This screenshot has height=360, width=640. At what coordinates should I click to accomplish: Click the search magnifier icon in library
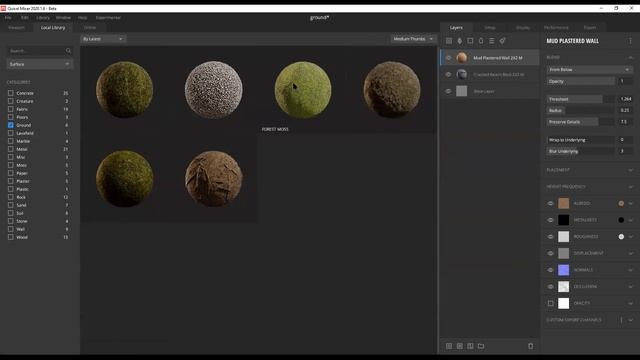click(x=68, y=51)
